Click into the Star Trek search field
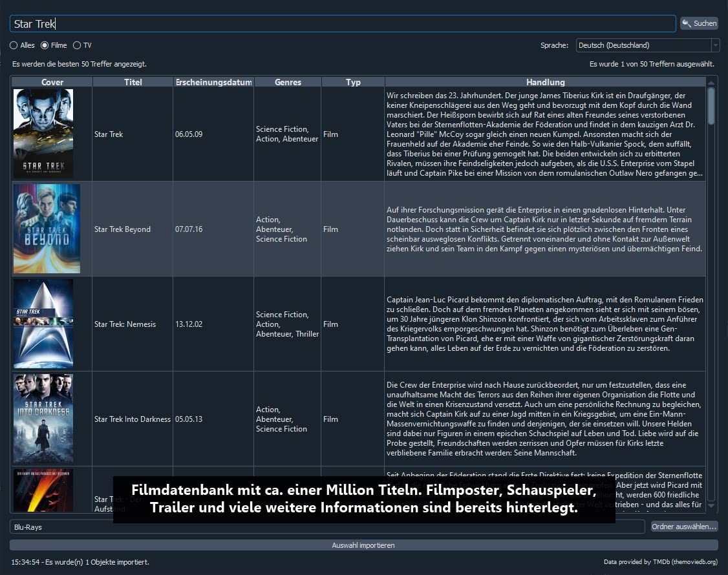This screenshot has width=728, height=575. click(x=343, y=24)
